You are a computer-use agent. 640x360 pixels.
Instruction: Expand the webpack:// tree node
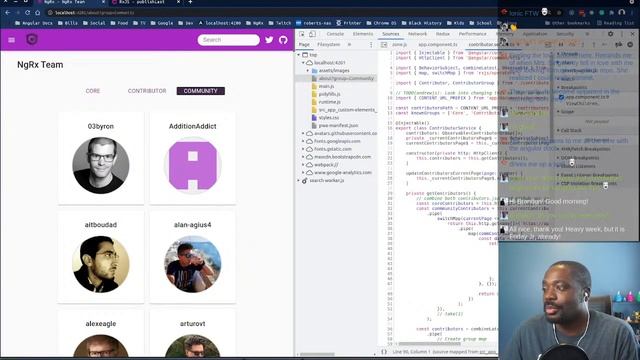point(303,165)
